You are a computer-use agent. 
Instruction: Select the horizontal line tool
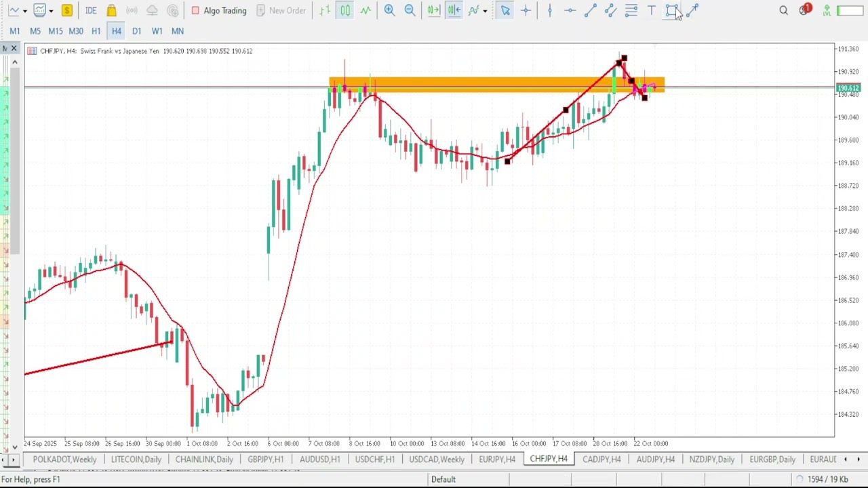coord(570,10)
